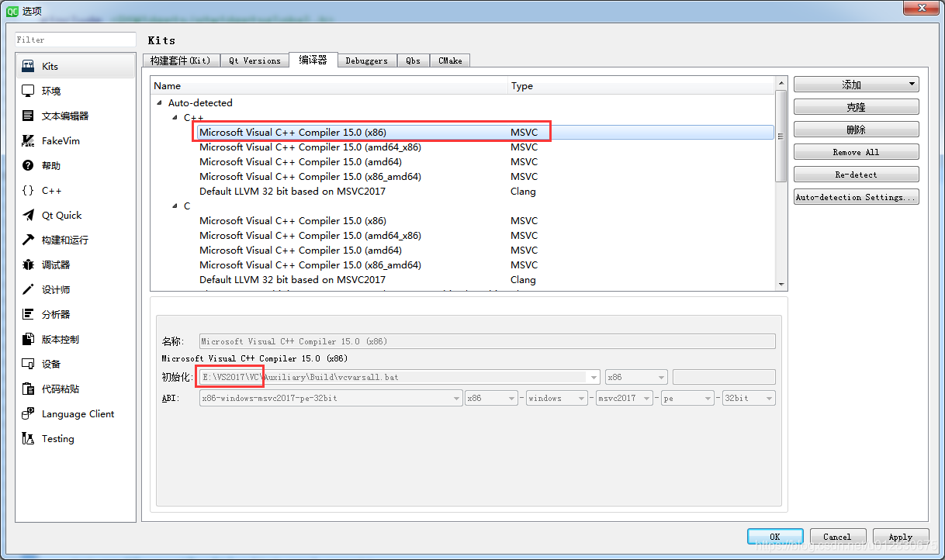945x560 pixels.
Task: Select C++ Compiler 15.0 (x86) row
Action: [x=463, y=133]
